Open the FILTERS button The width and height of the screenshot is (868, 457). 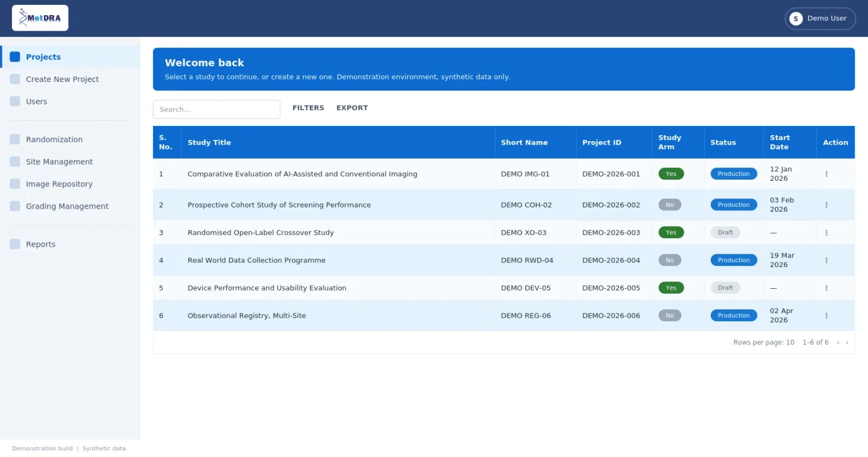point(308,108)
